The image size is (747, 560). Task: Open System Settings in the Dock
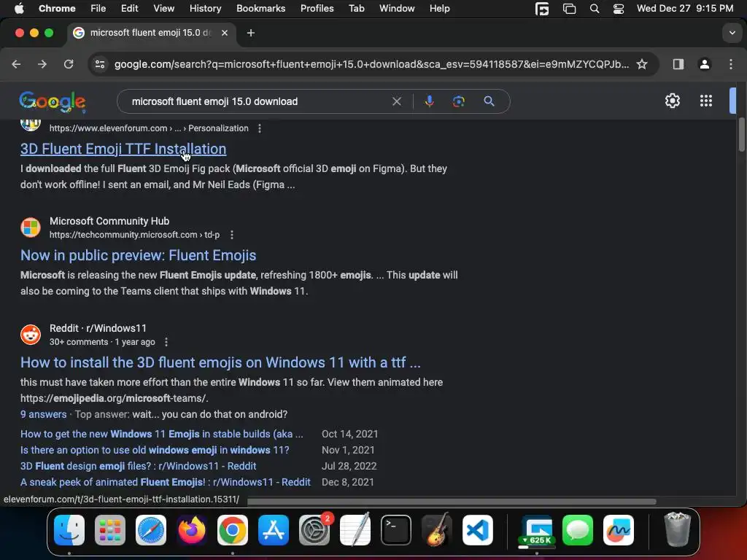(314, 530)
